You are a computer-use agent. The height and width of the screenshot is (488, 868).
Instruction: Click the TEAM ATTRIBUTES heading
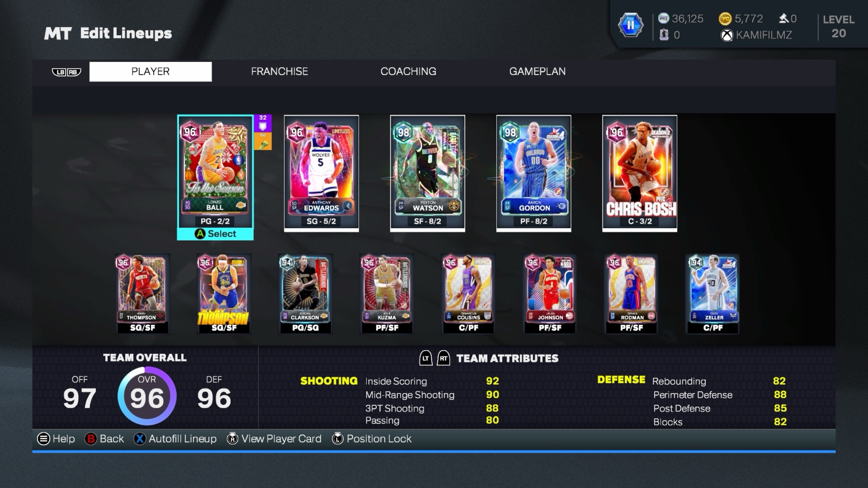[507, 358]
